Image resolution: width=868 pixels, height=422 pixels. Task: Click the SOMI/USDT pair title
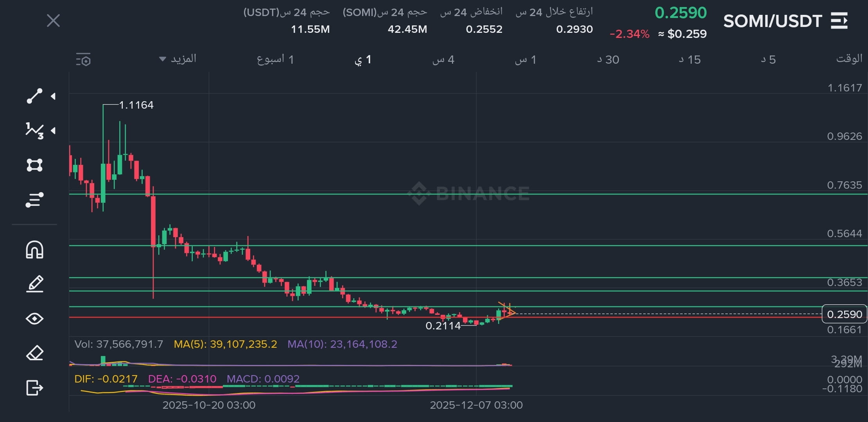click(x=773, y=21)
